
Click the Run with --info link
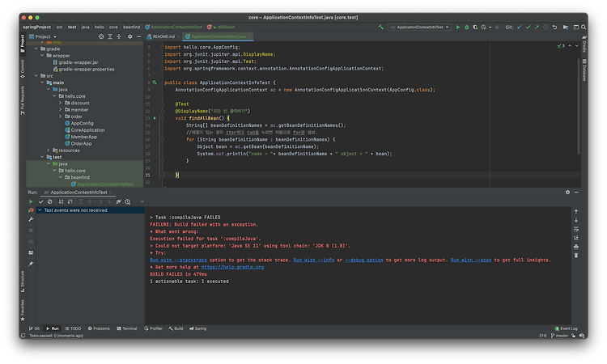314,260
